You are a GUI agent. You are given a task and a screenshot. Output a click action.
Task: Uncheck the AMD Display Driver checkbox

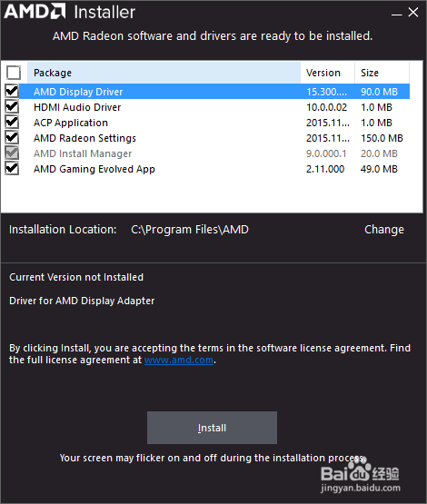[12, 92]
